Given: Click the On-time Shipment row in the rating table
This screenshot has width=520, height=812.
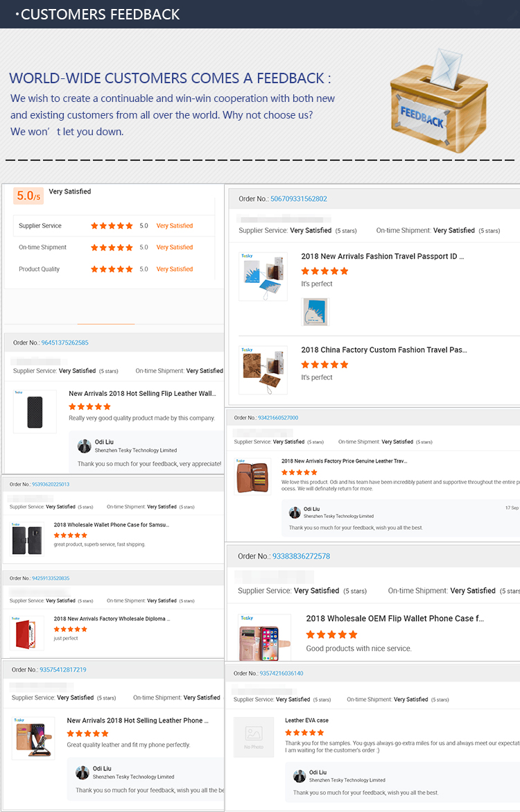Looking at the screenshot, I should (44, 247).
